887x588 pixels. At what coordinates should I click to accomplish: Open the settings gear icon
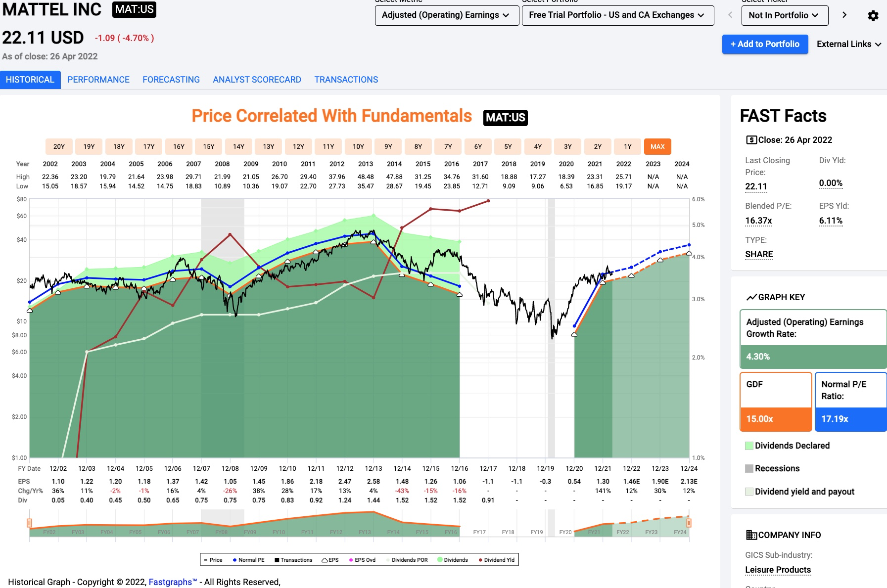[873, 15]
